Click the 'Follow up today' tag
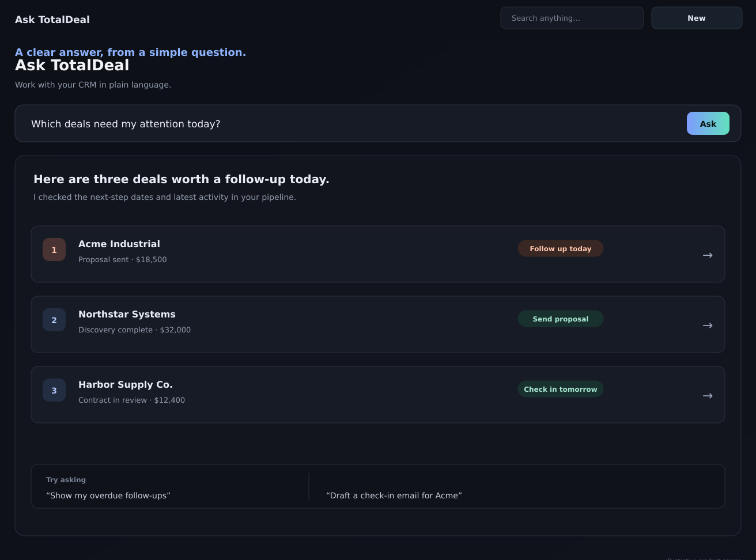756x560 pixels. pos(561,248)
